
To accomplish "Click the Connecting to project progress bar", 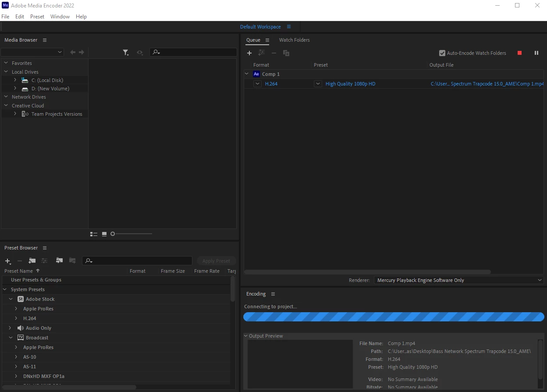I will pos(394,317).
